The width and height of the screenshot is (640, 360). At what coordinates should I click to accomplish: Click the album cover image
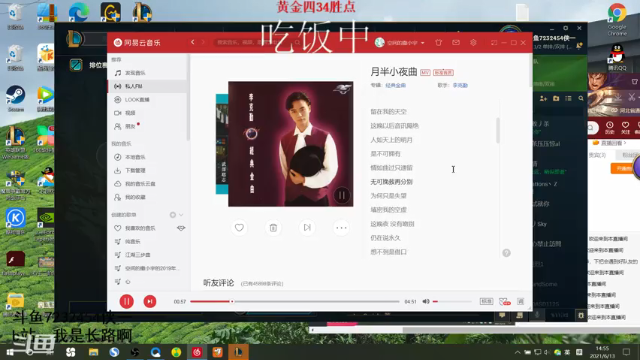click(291, 144)
